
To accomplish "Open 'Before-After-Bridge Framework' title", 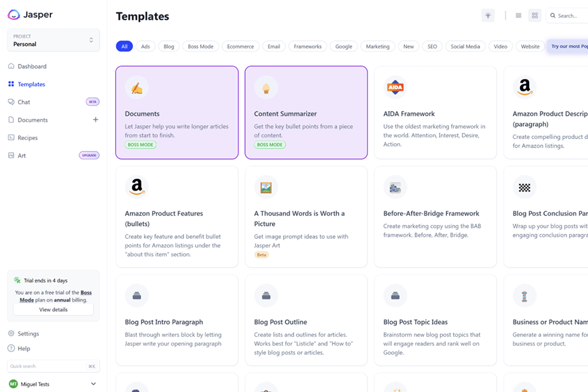I will coord(431,213).
